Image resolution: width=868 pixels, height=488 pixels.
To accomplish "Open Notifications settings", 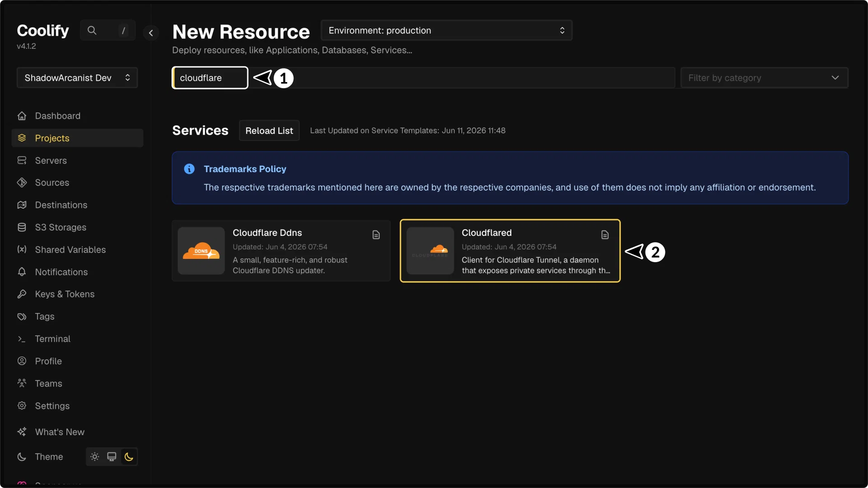I will (77, 272).
